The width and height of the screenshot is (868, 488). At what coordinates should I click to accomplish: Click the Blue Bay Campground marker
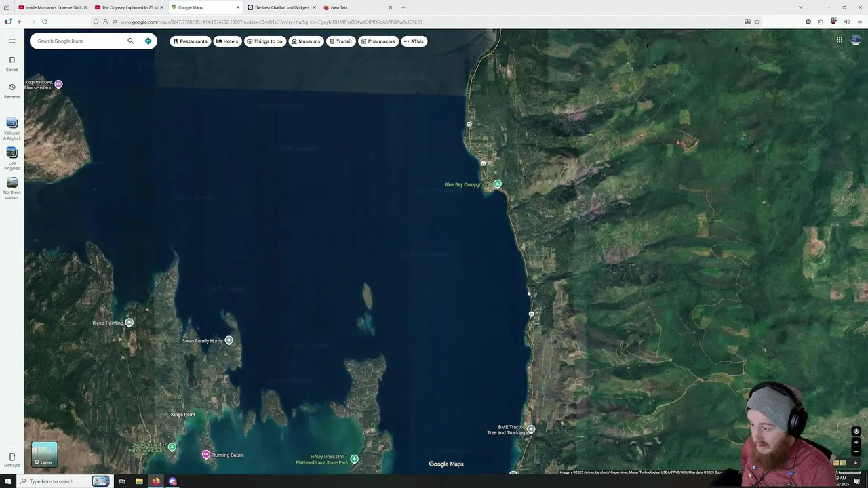click(x=497, y=184)
